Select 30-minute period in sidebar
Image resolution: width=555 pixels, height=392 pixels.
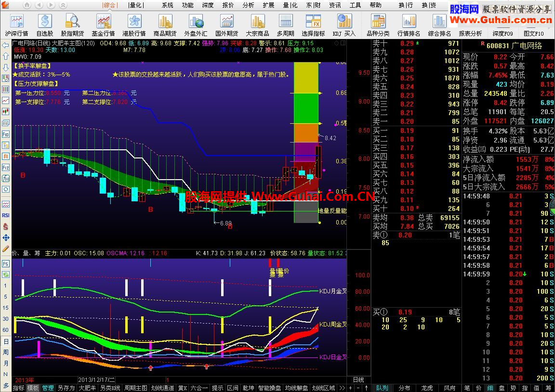5,319
